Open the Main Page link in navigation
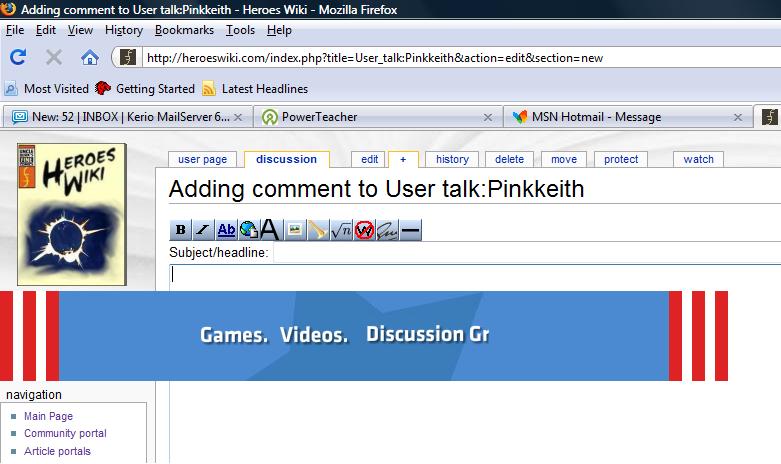 48,416
